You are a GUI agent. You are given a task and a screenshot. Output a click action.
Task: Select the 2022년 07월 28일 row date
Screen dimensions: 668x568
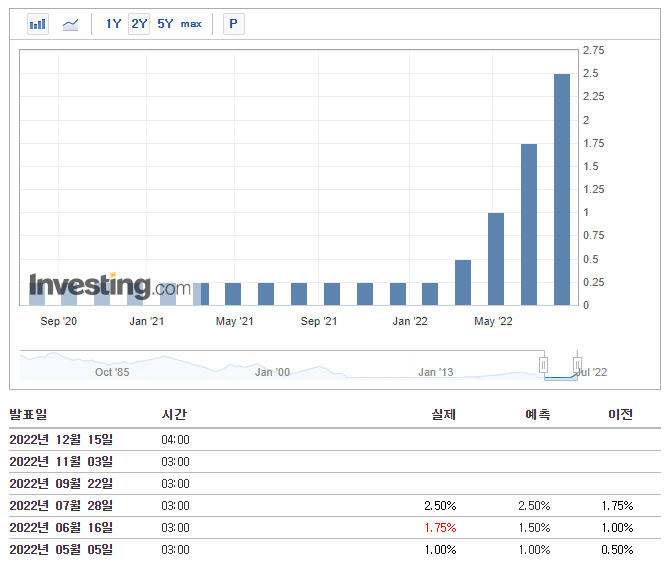(x=61, y=506)
